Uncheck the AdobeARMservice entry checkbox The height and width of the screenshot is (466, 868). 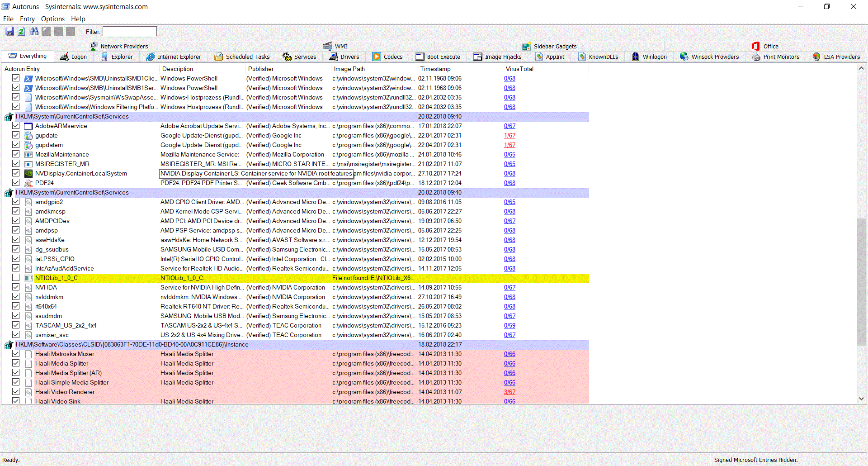click(16, 125)
